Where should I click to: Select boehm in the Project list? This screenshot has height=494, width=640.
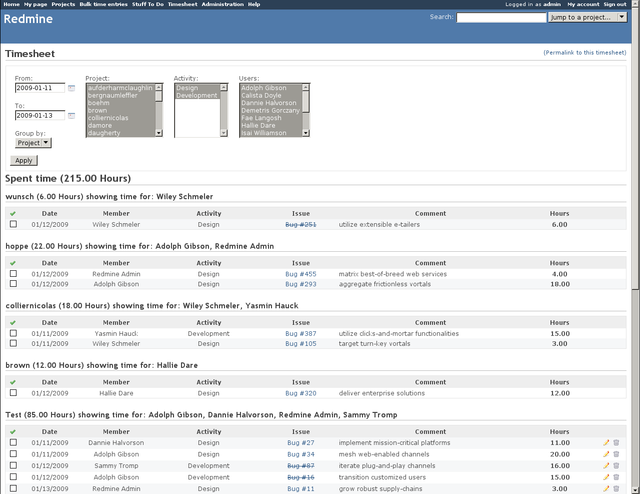coord(120,103)
